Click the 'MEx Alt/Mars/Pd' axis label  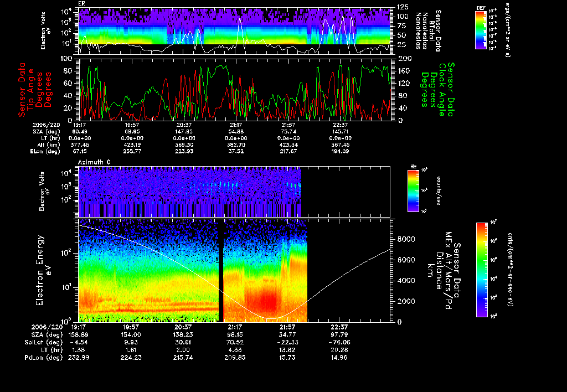(x=449, y=271)
